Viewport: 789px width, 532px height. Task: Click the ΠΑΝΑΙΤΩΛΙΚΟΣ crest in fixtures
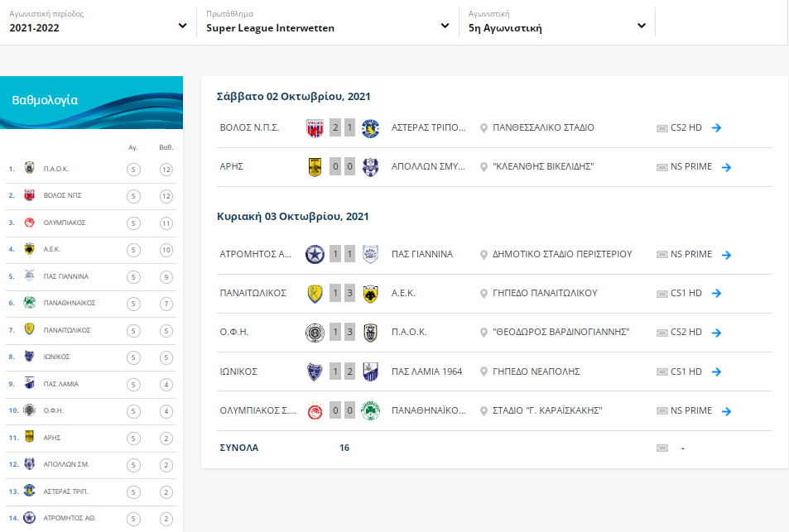coord(315,293)
